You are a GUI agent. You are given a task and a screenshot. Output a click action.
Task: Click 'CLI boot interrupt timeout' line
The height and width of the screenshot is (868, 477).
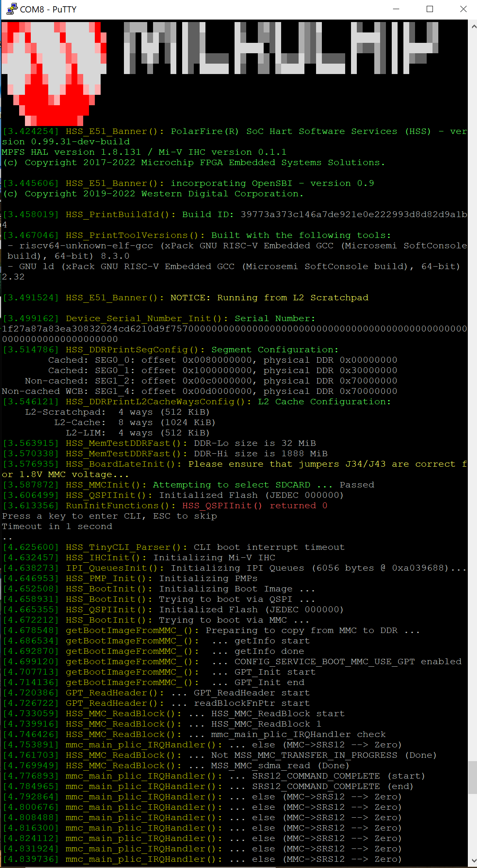point(269,547)
